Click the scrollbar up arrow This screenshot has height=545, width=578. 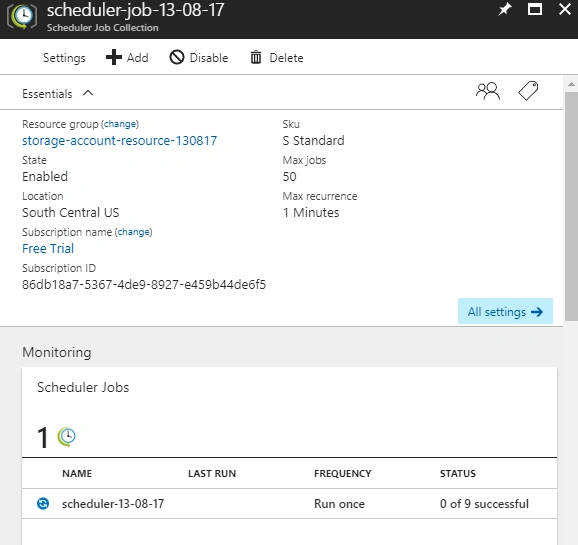coord(571,84)
